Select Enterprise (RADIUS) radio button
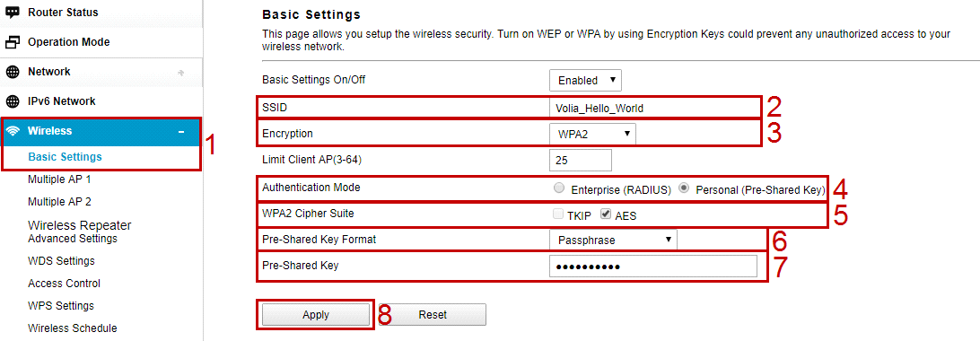The width and height of the screenshot is (980, 341). (559, 188)
